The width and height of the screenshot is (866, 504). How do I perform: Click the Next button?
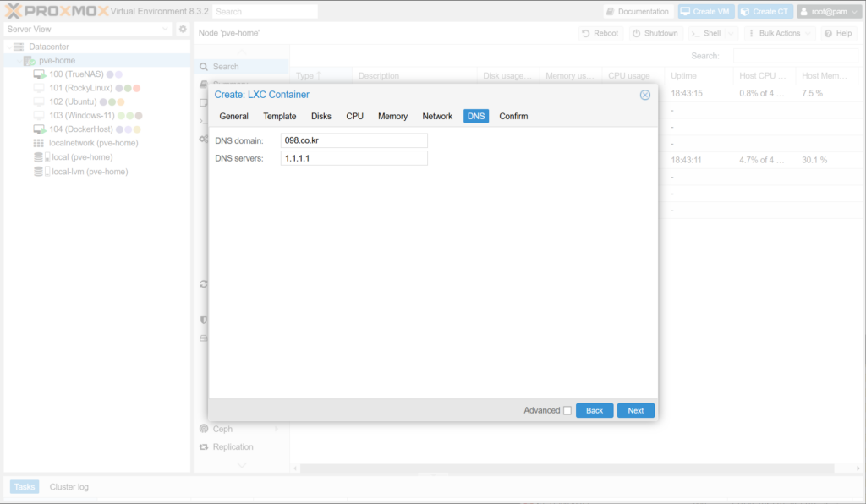[x=635, y=410]
